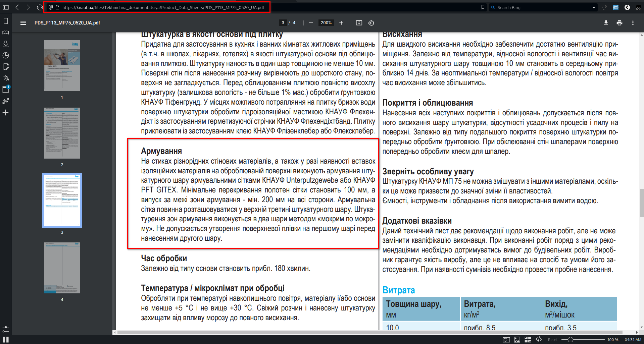Click Reset zoom in status bar
Screen dimensions: 644x344
click(553, 340)
